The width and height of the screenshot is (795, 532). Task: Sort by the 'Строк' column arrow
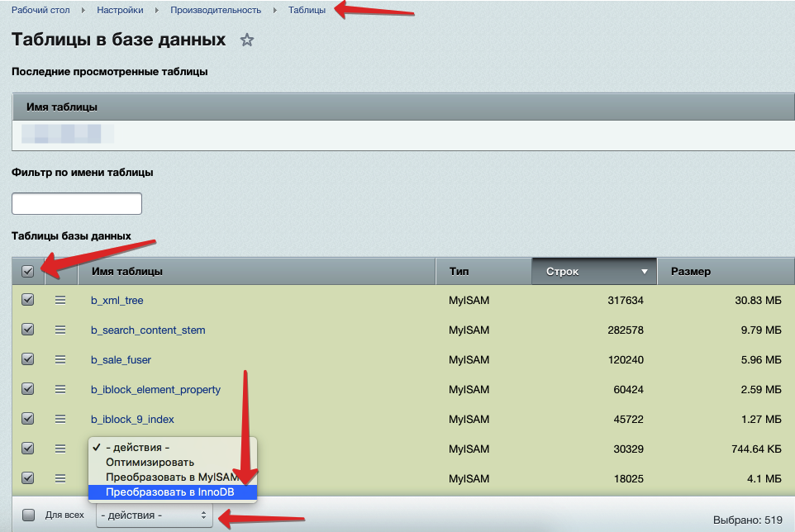click(x=644, y=272)
